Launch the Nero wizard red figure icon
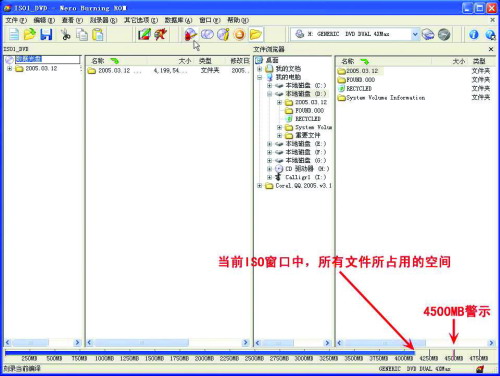 [x=160, y=34]
